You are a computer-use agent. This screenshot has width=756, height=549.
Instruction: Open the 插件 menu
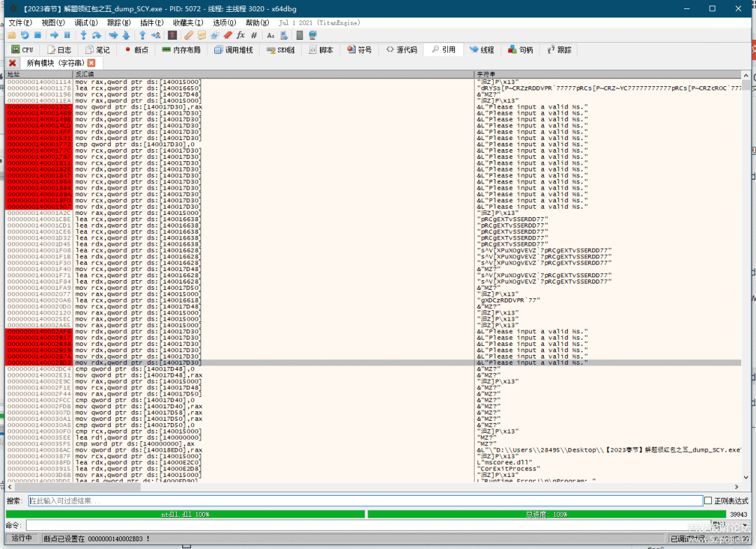152,22
